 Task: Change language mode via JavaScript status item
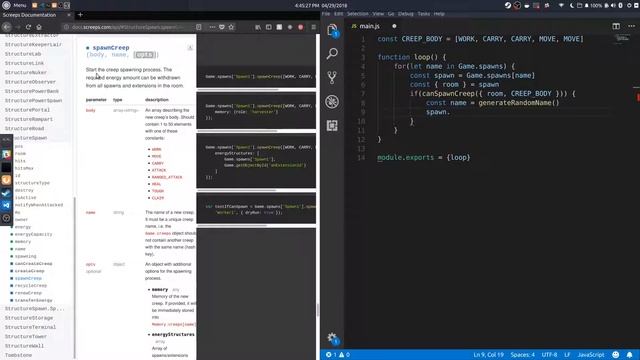pos(591,355)
